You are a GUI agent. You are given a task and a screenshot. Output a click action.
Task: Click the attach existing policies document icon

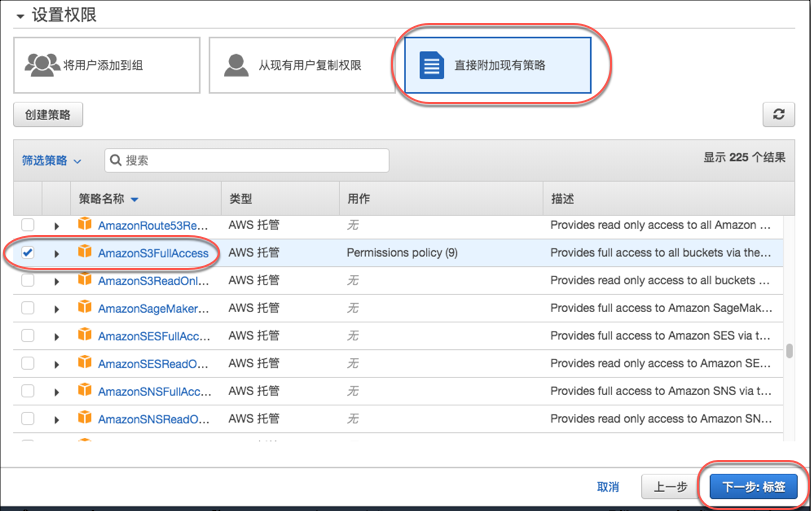pos(431,66)
